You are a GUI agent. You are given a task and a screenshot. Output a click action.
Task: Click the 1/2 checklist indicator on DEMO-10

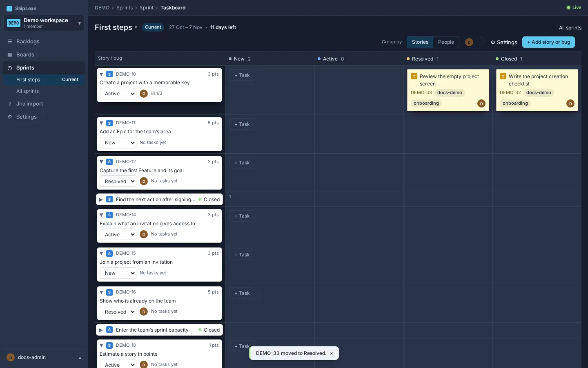pyautogui.click(x=157, y=94)
